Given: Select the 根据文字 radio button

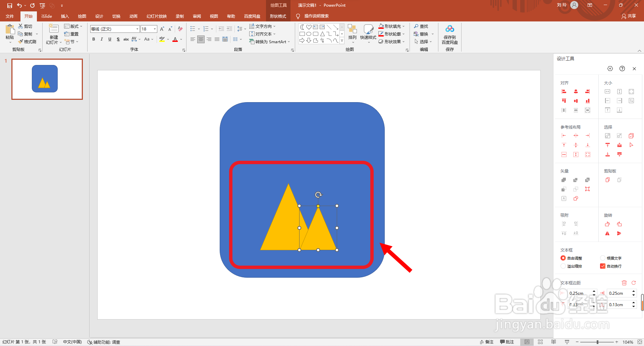Looking at the screenshot, I should pyautogui.click(x=603, y=258).
